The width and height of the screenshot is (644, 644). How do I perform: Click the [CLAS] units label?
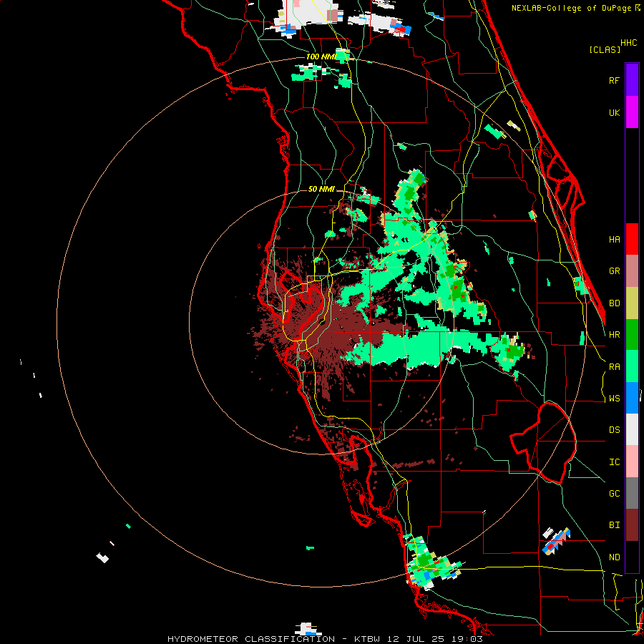tap(605, 49)
